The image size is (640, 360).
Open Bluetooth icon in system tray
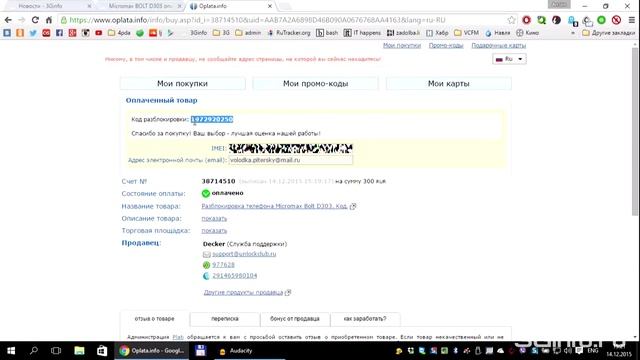456,351
